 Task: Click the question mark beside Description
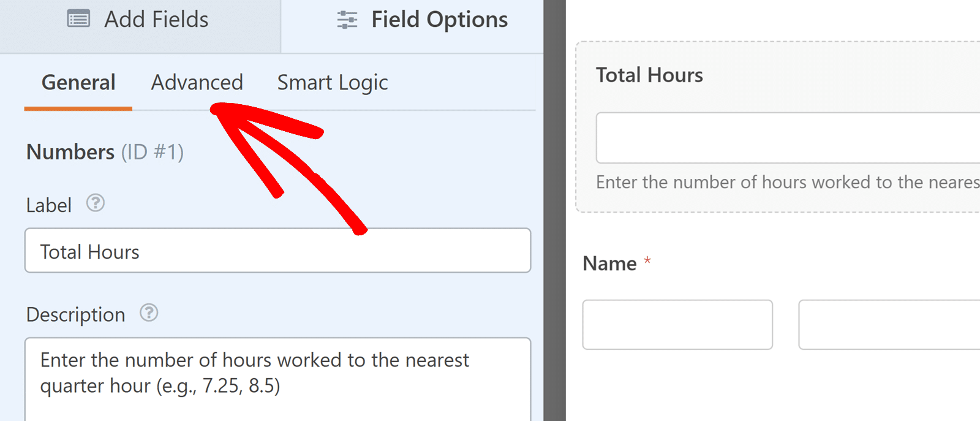click(148, 313)
